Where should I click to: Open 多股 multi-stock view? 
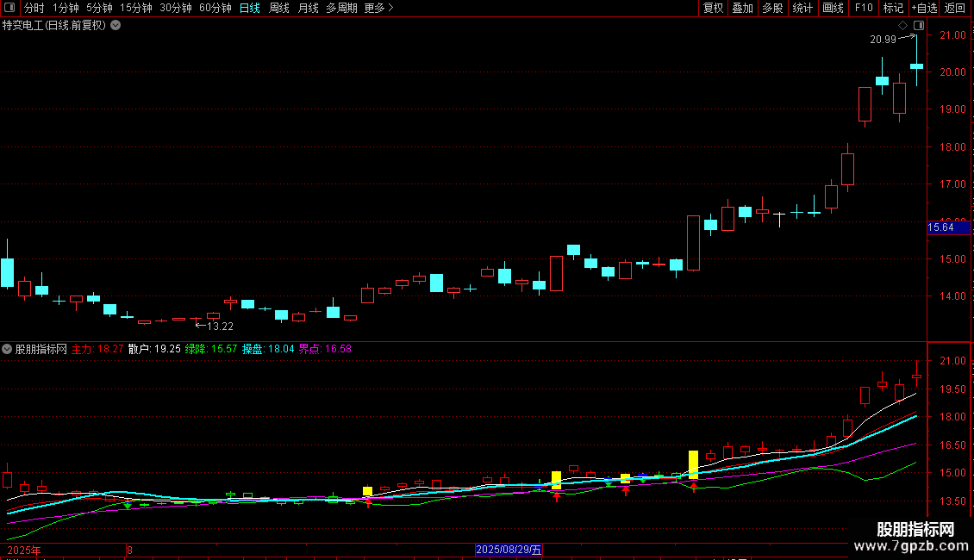point(772,8)
